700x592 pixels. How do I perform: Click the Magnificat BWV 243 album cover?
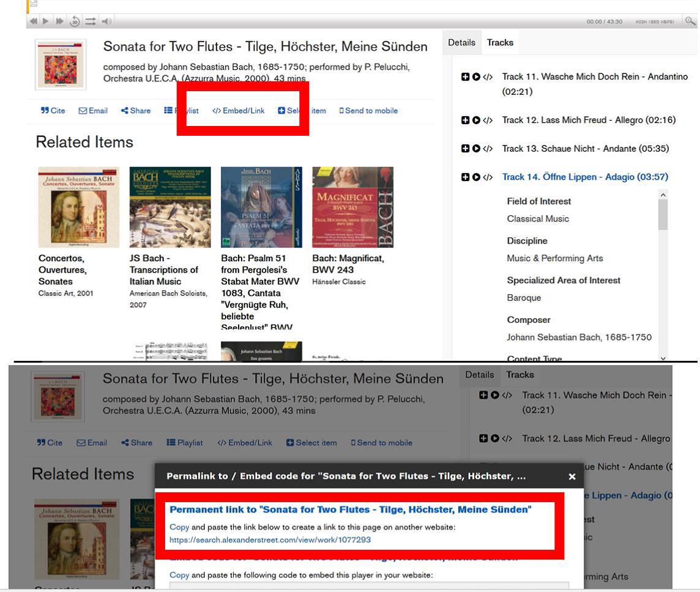352,207
